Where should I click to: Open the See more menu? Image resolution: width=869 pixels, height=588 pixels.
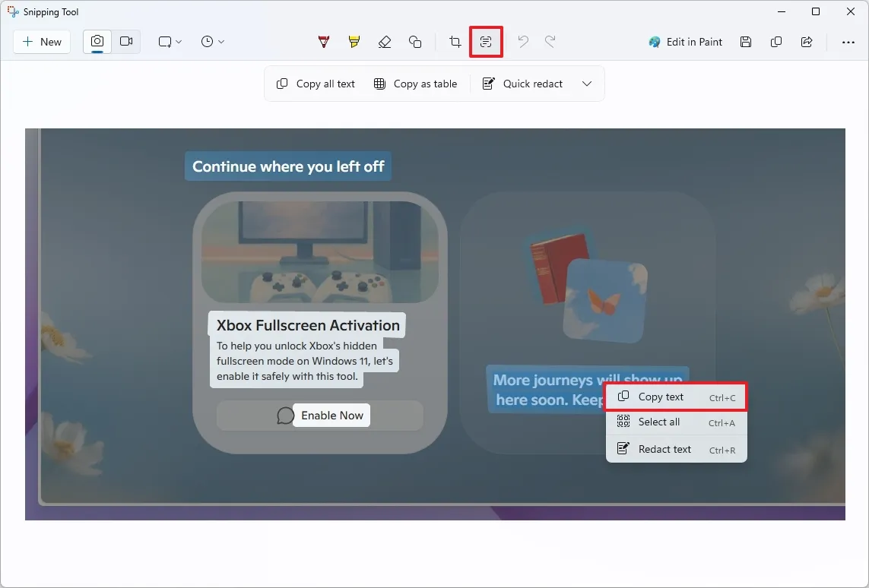(x=849, y=42)
